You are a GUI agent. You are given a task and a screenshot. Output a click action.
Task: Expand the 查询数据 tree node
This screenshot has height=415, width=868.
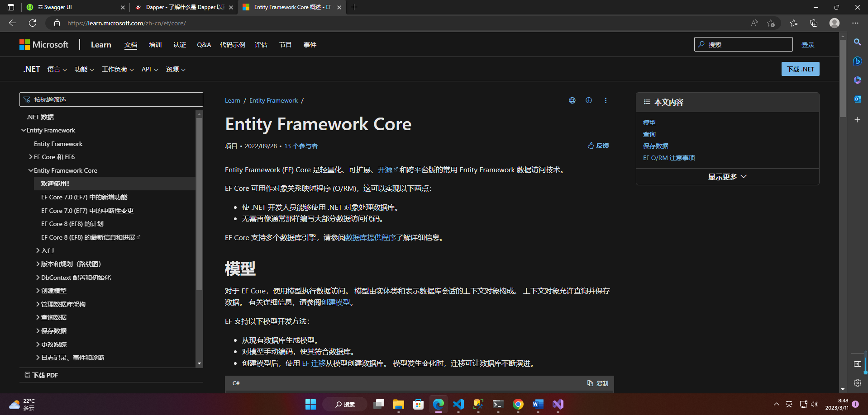(x=38, y=317)
